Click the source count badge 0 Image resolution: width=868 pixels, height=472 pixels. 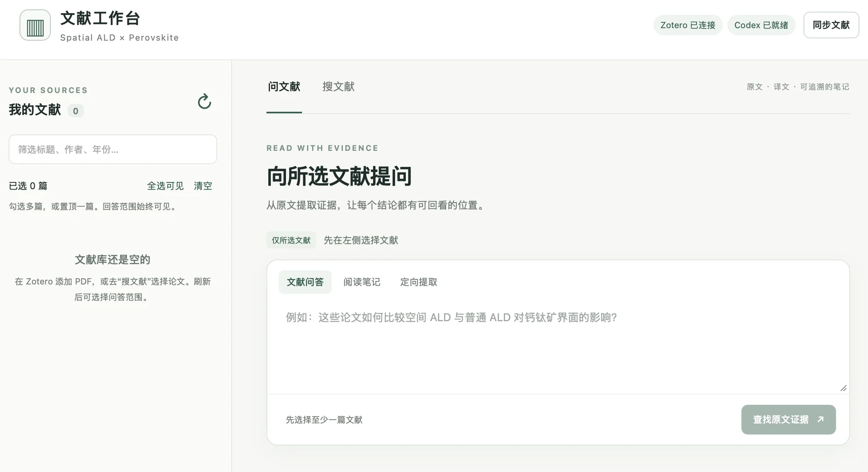coord(76,111)
